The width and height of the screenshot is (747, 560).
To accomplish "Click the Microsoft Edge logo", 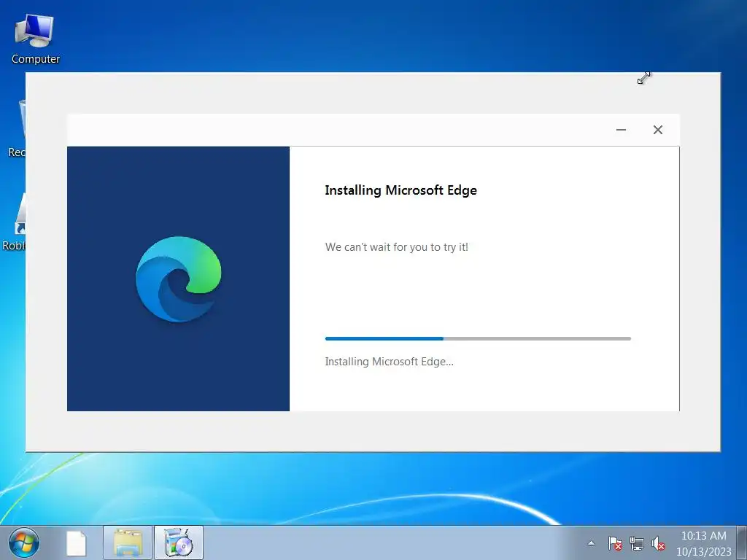I will 178,279.
